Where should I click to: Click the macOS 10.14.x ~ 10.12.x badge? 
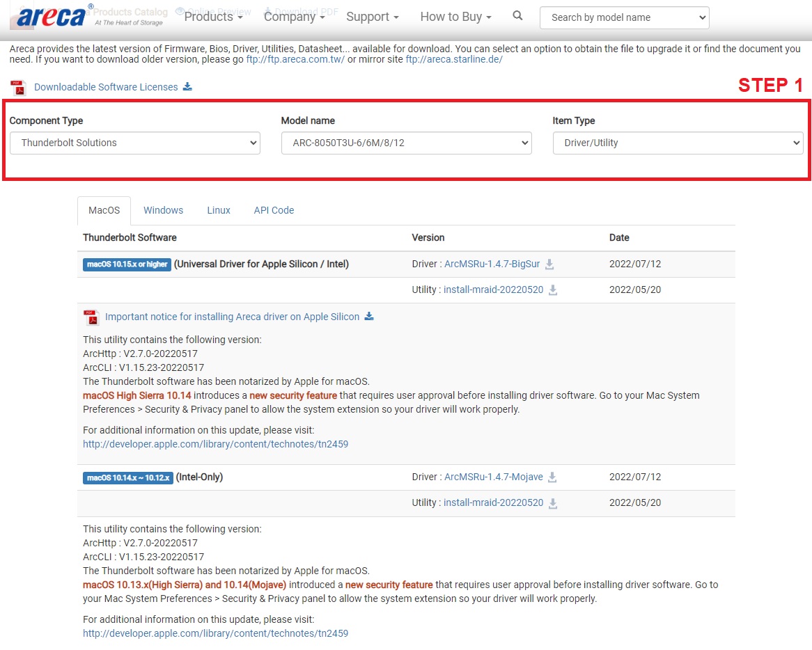128,477
